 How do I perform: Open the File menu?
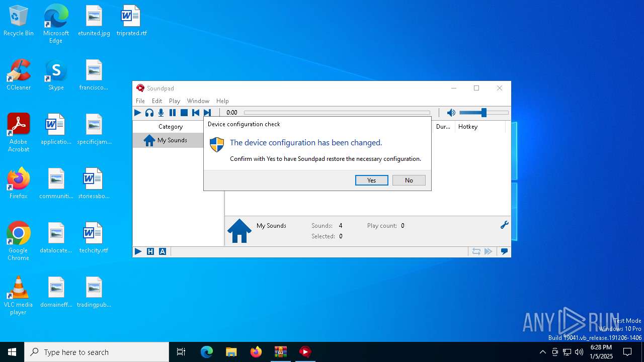(140, 101)
